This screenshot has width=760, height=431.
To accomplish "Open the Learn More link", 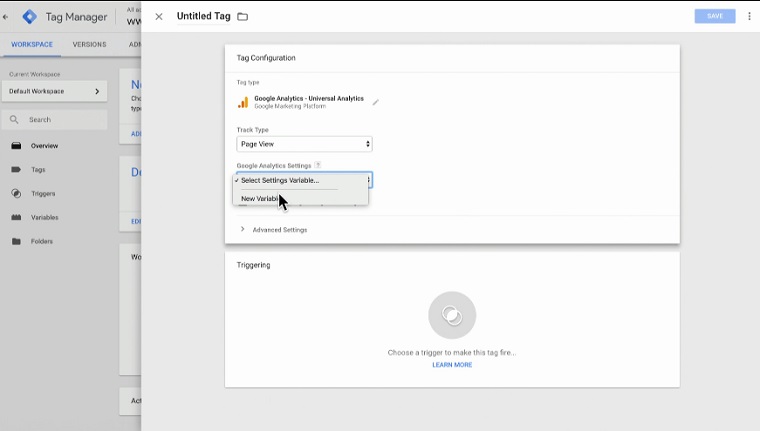I will [452, 365].
